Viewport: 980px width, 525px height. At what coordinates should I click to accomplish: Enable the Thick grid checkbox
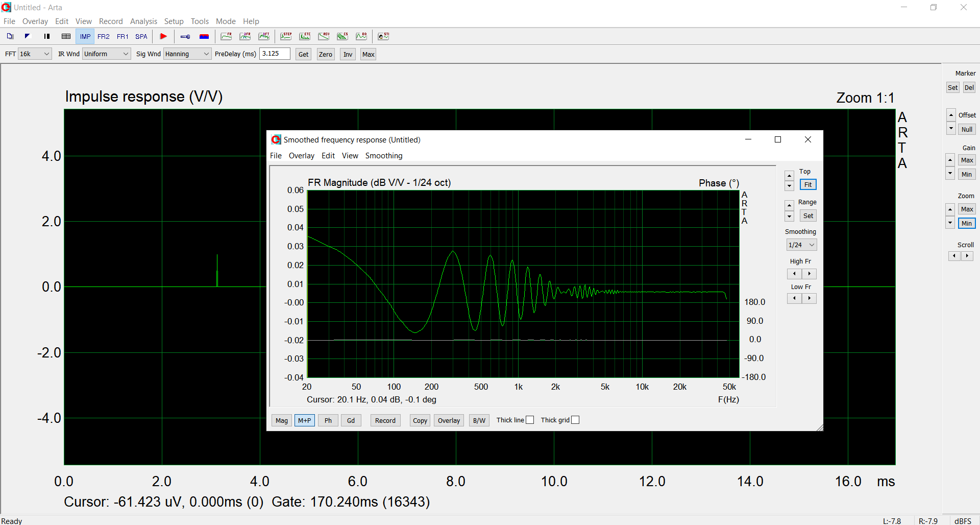click(575, 420)
